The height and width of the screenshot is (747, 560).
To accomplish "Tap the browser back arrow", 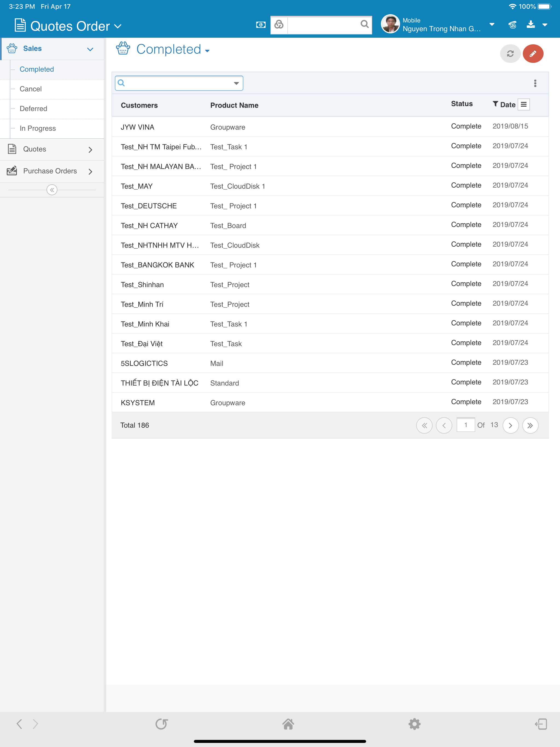I will coord(19,724).
